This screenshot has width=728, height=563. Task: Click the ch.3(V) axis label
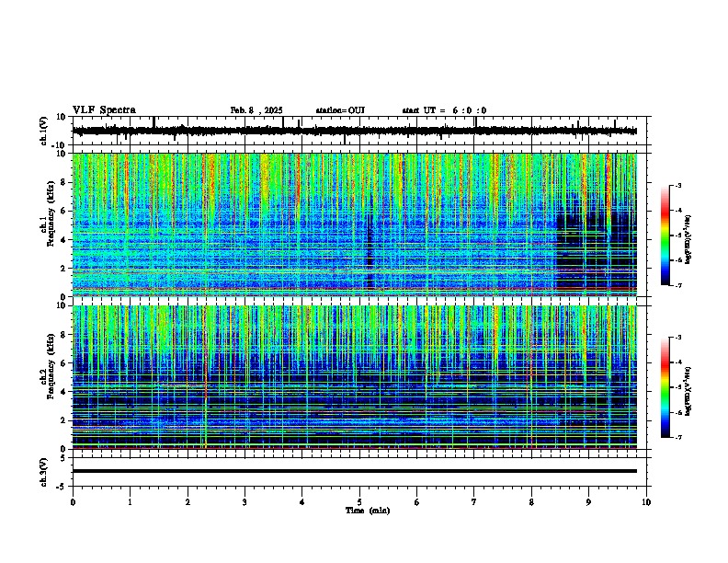click(x=44, y=472)
